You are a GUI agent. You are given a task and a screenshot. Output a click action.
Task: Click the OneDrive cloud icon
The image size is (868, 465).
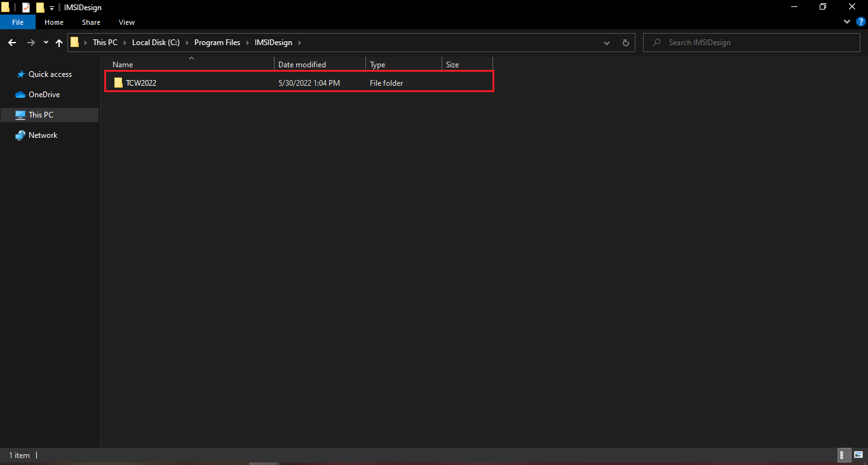(20, 95)
